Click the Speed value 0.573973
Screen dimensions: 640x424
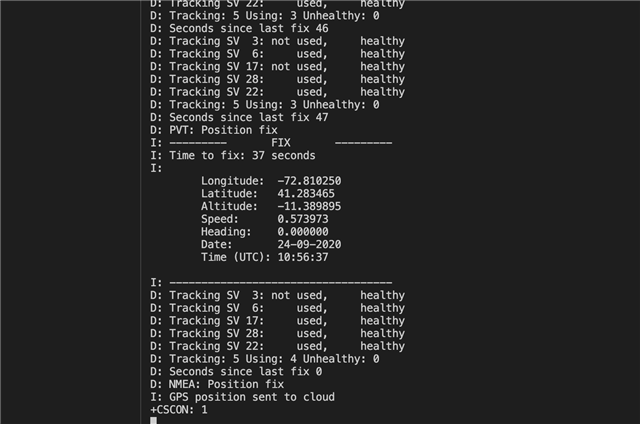tap(303, 219)
